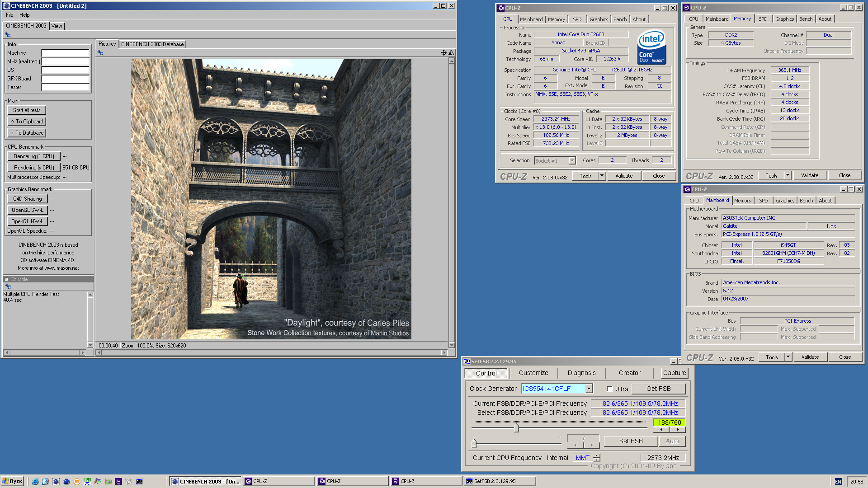The height and width of the screenshot is (488, 868).
Task: Open the CINEBENCH 2003 Database tab
Action: point(152,44)
